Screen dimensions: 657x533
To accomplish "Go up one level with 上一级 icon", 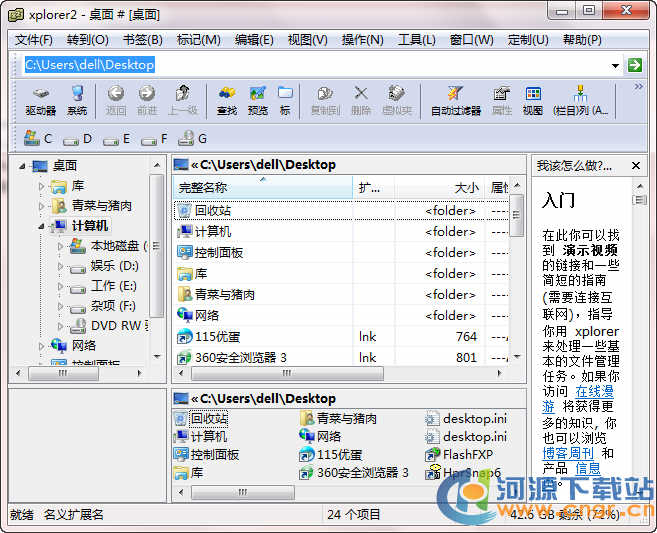I will pos(183,101).
